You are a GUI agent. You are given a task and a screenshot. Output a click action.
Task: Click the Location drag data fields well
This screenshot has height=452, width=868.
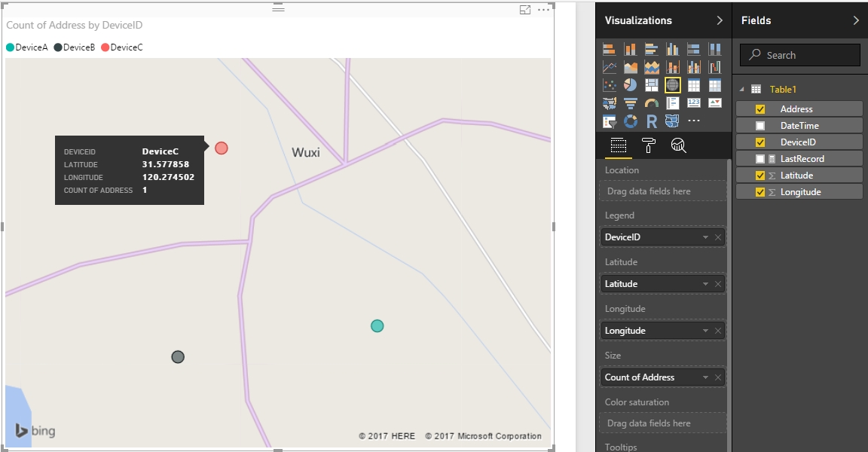[662, 191]
